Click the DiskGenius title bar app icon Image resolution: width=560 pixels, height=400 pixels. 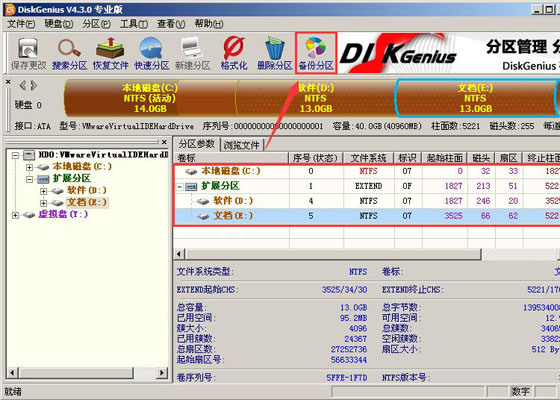[x=10, y=10]
